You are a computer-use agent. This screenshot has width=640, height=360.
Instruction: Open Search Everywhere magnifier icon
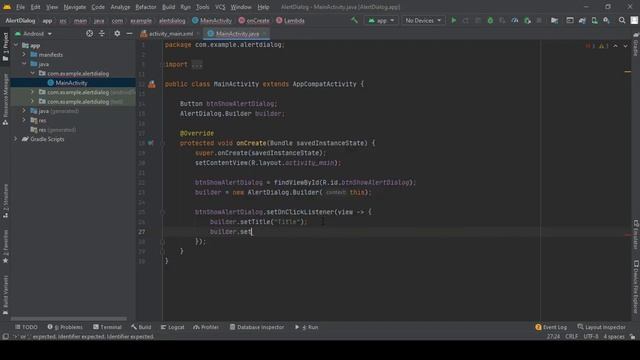point(622,20)
